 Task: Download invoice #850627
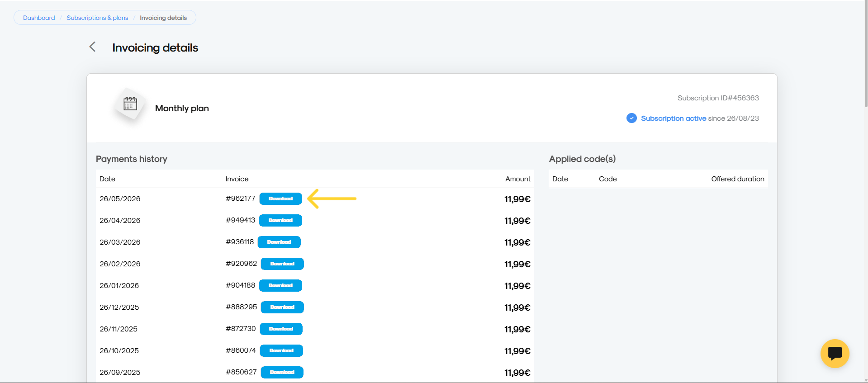[x=282, y=372]
